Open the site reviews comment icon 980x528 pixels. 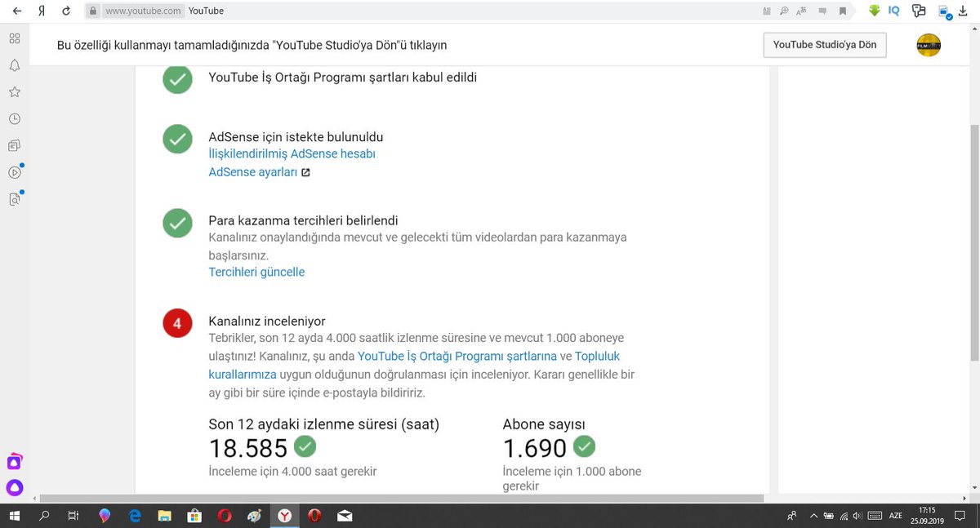[822, 11]
